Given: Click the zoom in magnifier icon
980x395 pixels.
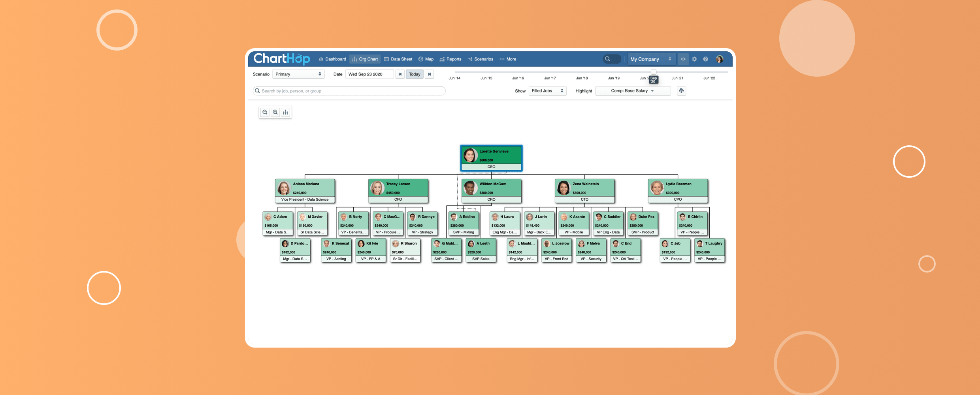Looking at the screenshot, I should [x=275, y=113].
